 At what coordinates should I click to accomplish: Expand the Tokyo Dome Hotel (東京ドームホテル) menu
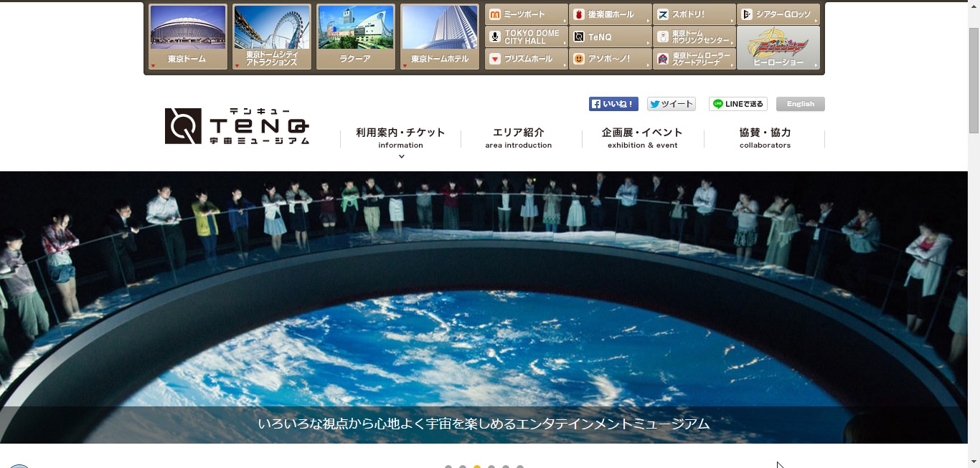tap(440, 37)
